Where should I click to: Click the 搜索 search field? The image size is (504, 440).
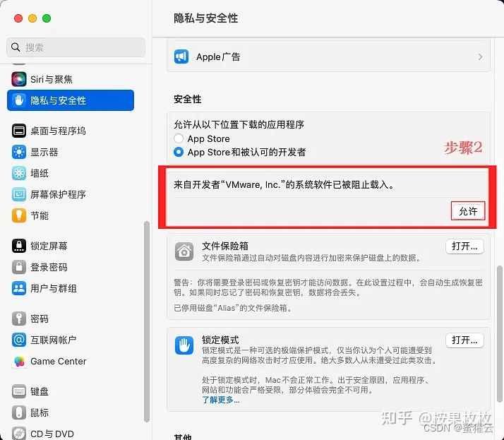click(x=76, y=47)
